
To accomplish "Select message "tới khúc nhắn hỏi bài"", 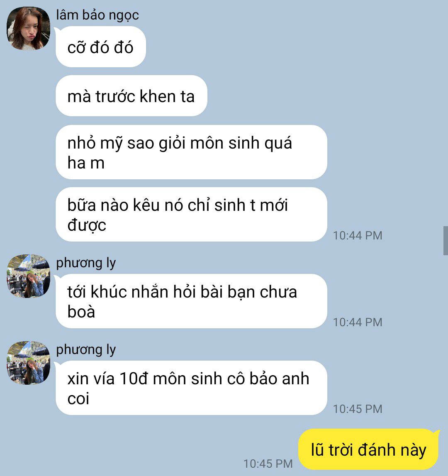I will [192, 301].
